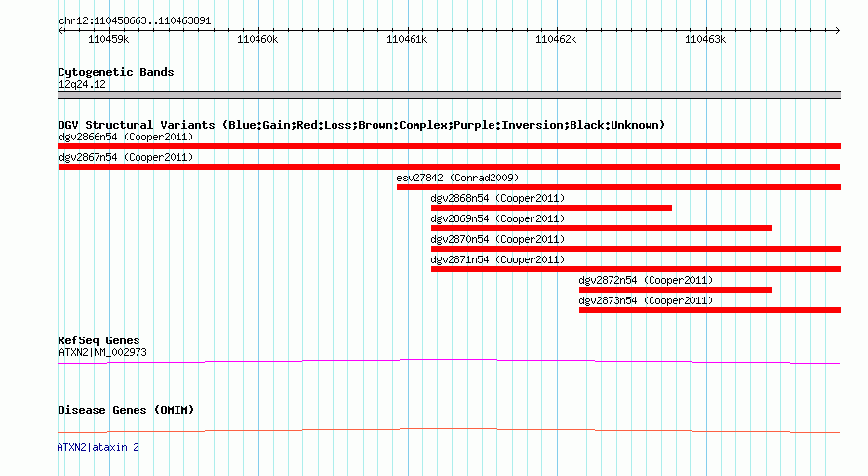
Task: Select the dgv2870n54 red loss bar
Action: pos(636,249)
